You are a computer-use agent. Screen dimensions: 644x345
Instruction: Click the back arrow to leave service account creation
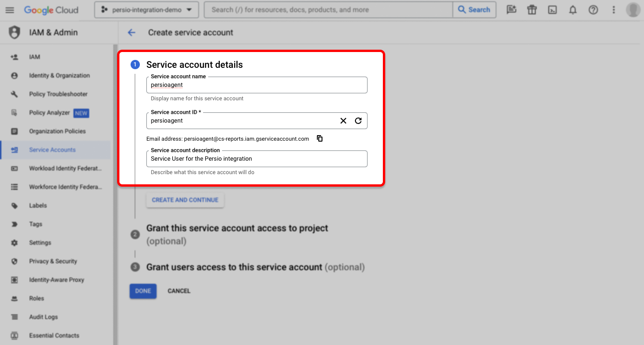131,33
